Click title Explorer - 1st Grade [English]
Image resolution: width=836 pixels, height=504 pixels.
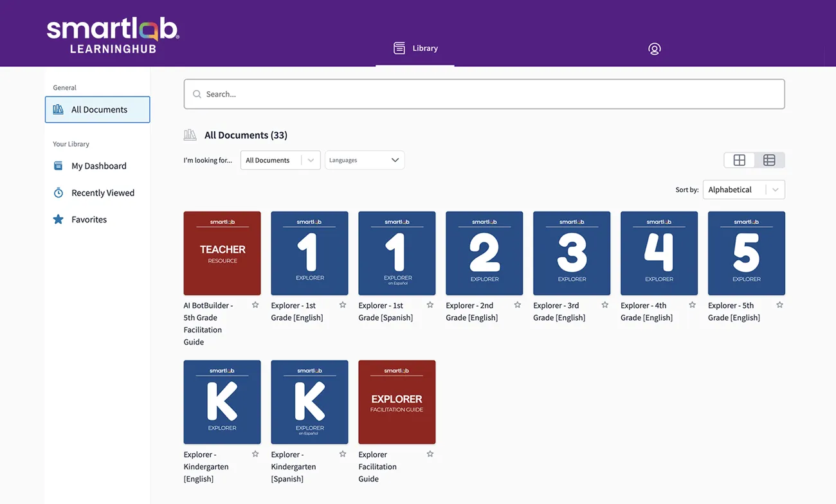tap(297, 311)
